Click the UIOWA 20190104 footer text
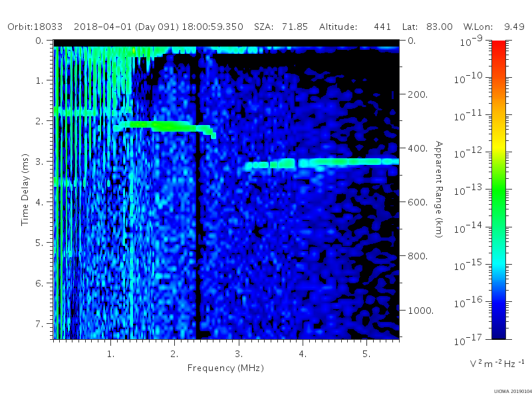 [x=513, y=392]
